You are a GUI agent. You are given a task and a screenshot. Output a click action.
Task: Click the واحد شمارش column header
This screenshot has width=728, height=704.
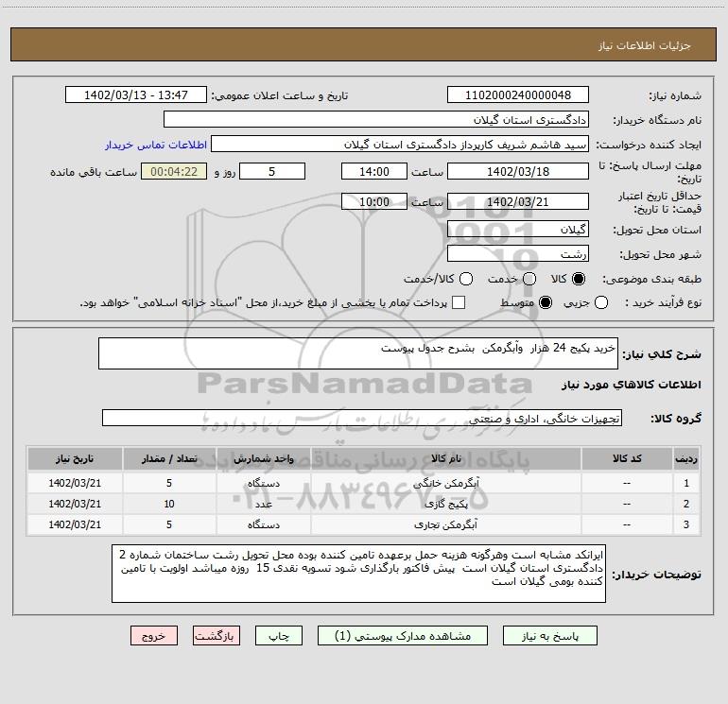(x=263, y=458)
